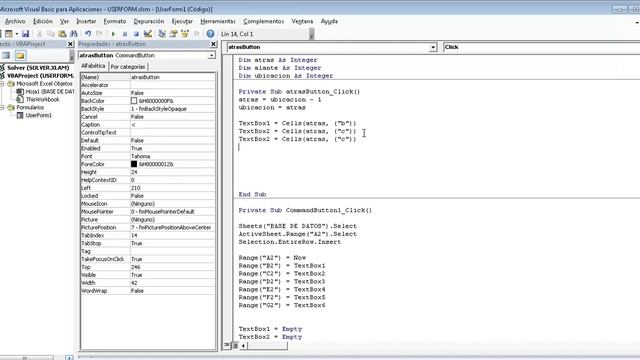Click the View Object icon in the project panel
Image resolution: width=640 pixels, height=360 pixels.
pos(6,56)
